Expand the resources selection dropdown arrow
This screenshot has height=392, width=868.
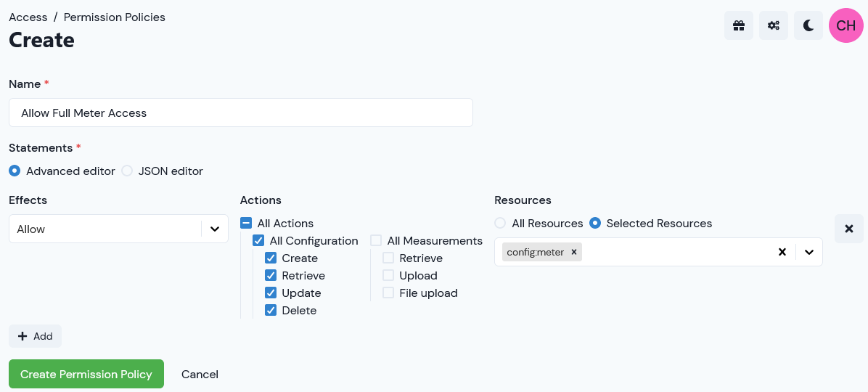tap(809, 252)
